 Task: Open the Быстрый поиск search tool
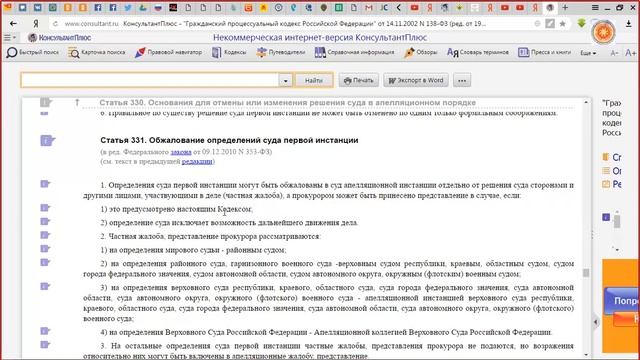[x=33, y=53]
